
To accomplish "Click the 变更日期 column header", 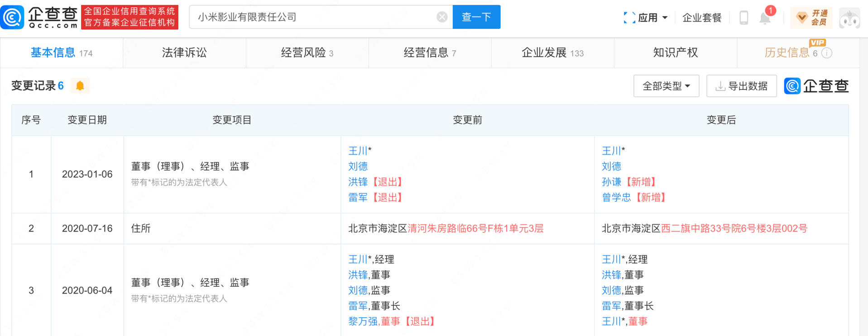I will click(x=87, y=120).
